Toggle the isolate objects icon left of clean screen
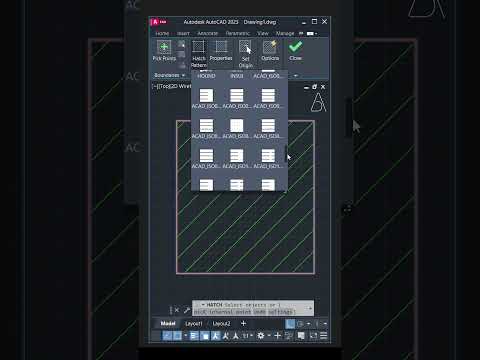Screen dimensions: 480x360 coord(301,336)
